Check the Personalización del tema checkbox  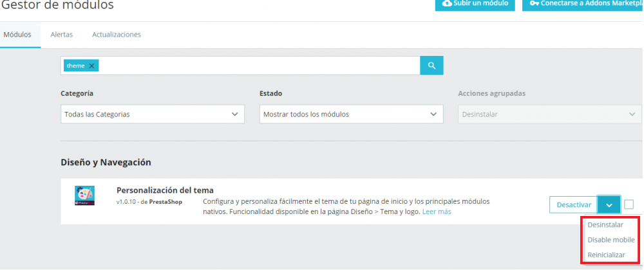click(629, 204)
